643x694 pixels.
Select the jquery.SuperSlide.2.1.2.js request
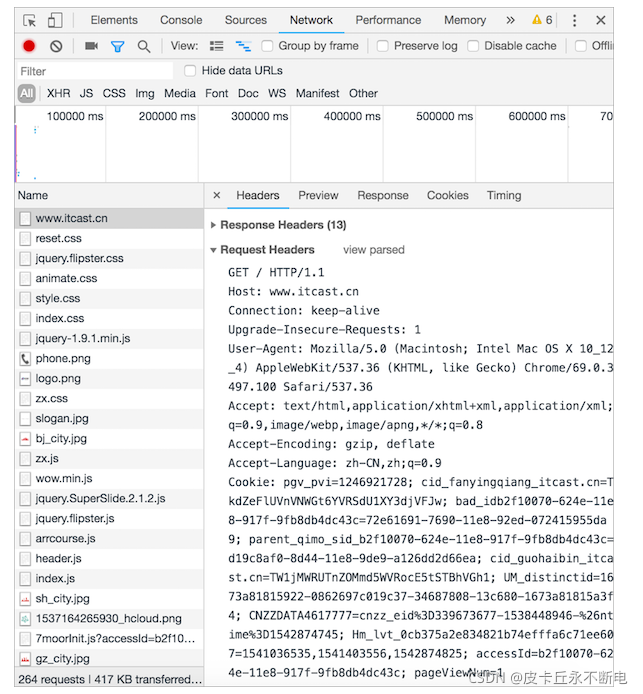109,499
